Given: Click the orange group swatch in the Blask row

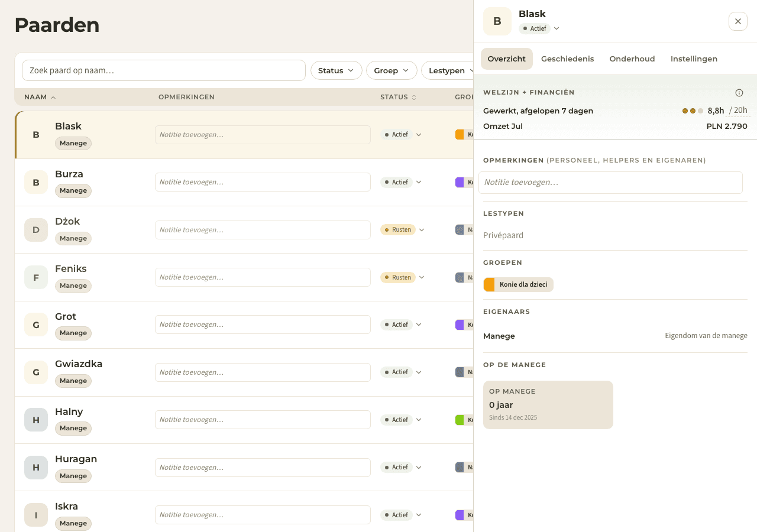Looking at the screenshot, I should click(460, 135).
